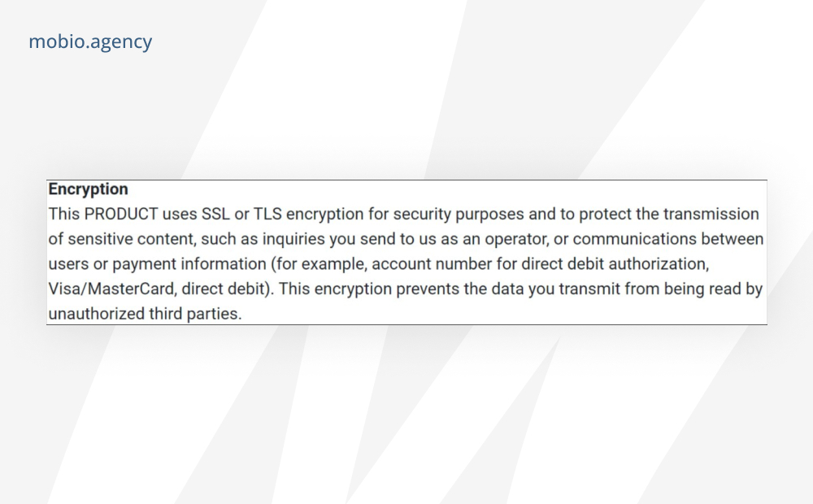The width and height of the screenshot is (813, 504).
Task: Click the words 'payment information'
Action: (189, 264)
